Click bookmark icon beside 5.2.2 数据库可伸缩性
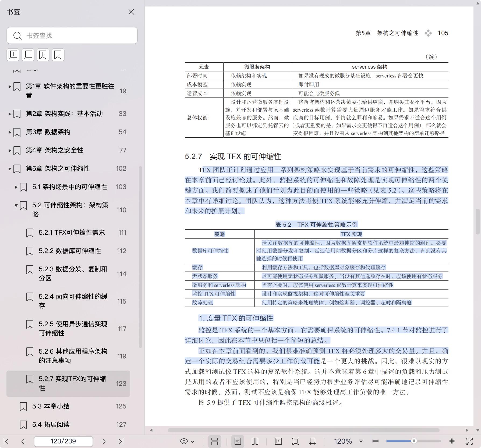 pos(30,251)
